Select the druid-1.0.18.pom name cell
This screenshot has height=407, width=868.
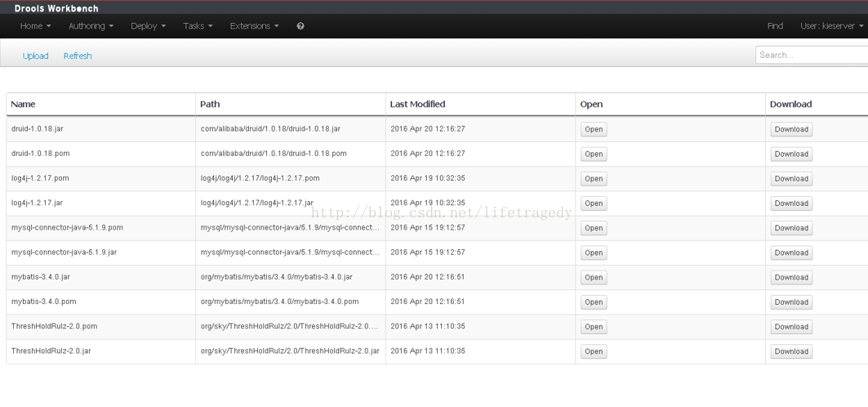pos(100,154)
